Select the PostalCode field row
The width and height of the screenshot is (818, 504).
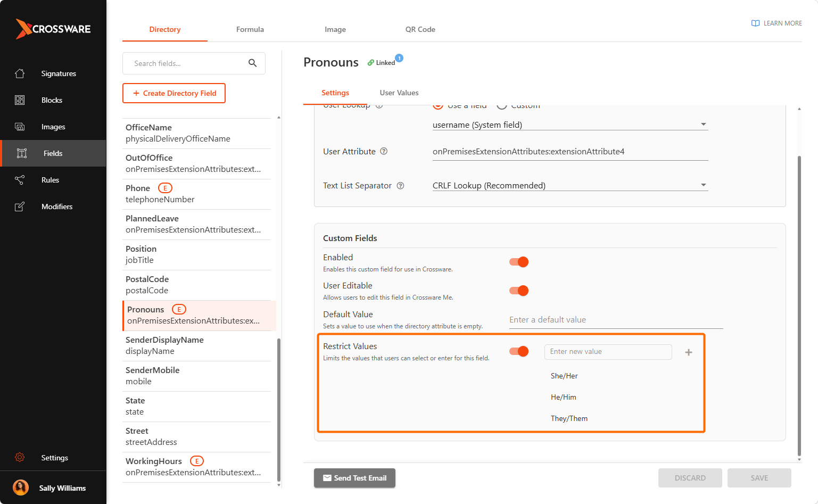click(196, 285)
